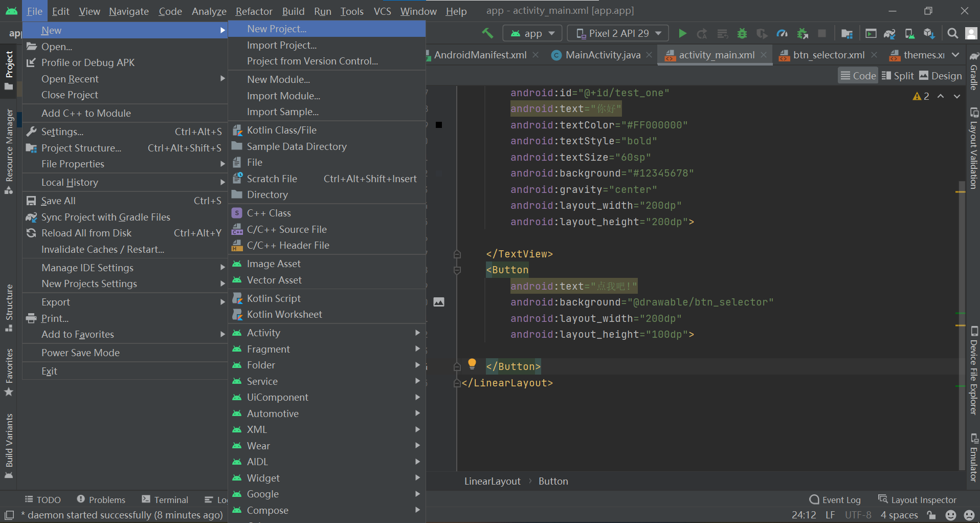
Task: Open the Device File Explorer panel
Action: 974,371
